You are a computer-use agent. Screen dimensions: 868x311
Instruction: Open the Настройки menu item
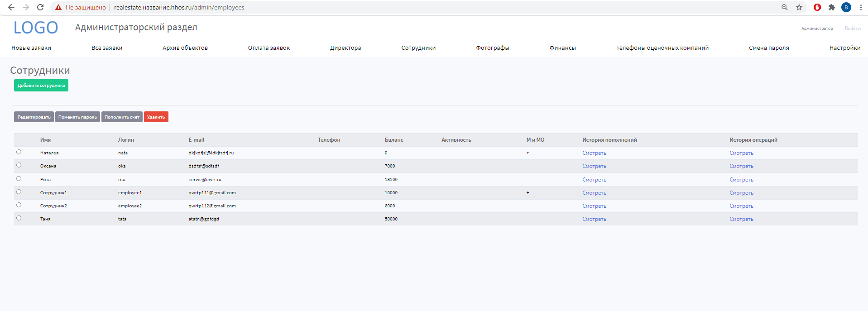click(x=845, y=48)
